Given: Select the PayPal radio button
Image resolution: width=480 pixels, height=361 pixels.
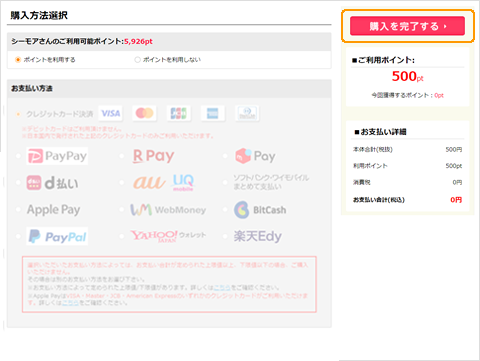Looking at the screenshot, I should (x=18, y=236).
